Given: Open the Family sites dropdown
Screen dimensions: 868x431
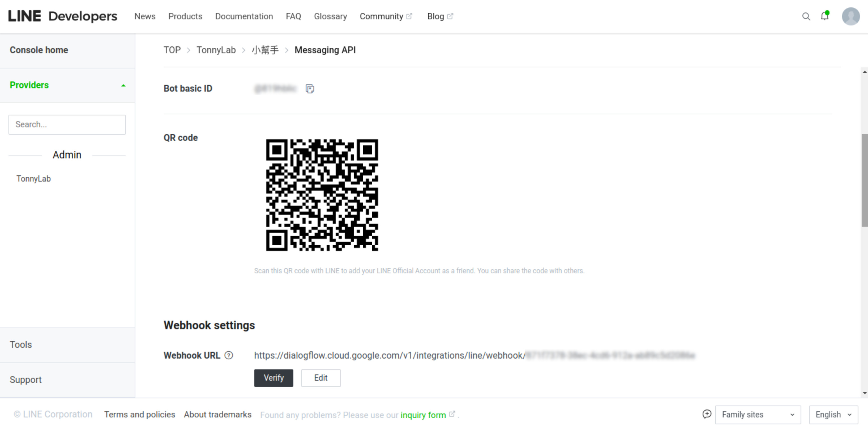Looking at the screenshot, I should (758, 415).
